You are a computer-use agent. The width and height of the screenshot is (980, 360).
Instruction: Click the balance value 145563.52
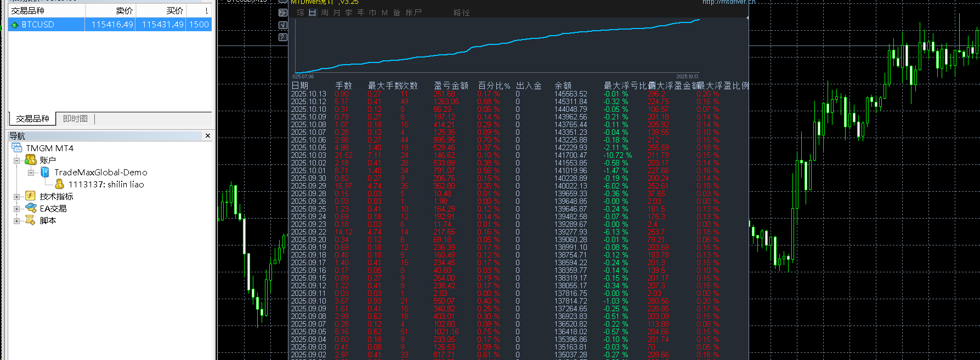(x=571, y=94)
